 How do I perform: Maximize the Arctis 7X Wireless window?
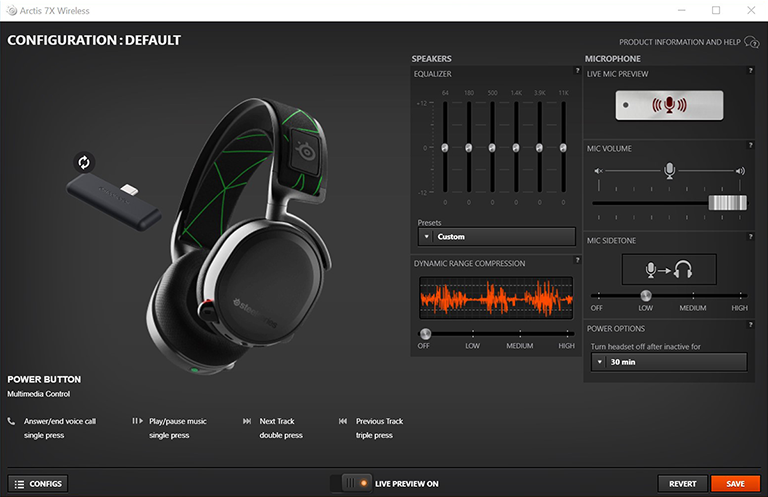click(716, 10)
